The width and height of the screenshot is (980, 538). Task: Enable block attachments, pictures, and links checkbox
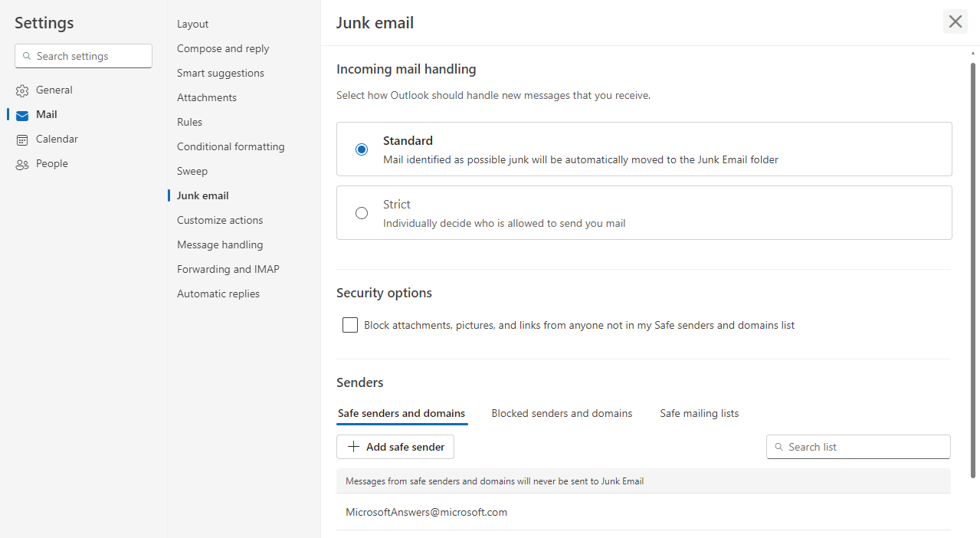(x=350, y=325)
